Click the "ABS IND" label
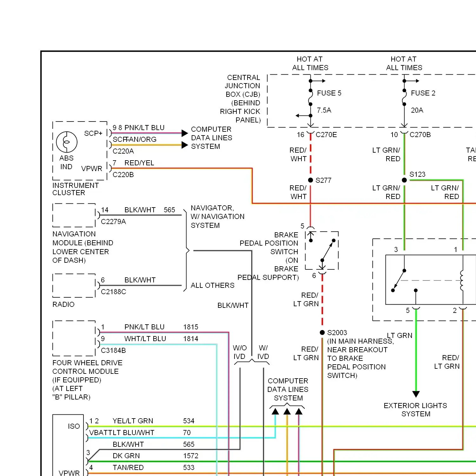 click(x=66, y=162)
